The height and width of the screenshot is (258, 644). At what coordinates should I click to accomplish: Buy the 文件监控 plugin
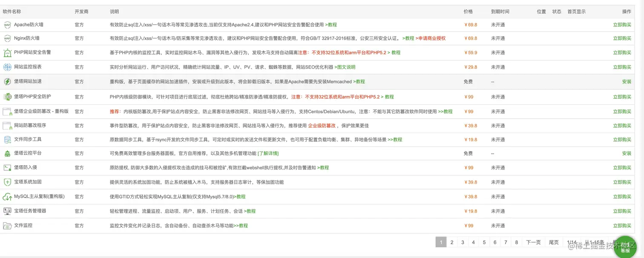coord(622,226)
